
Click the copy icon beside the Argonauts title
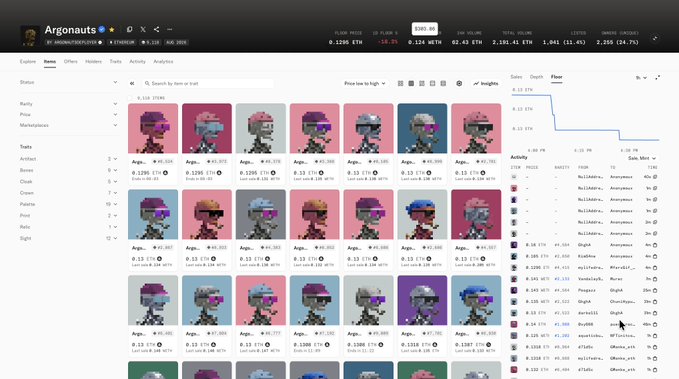pyautogui.click(x=129, y=29)
